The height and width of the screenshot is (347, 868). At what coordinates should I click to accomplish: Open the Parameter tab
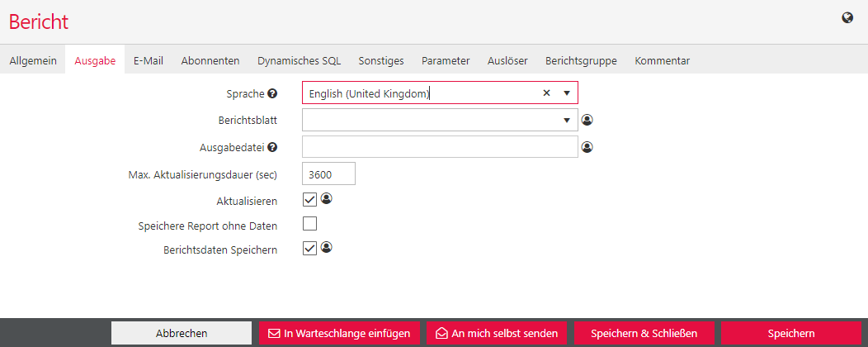point(446,61)
